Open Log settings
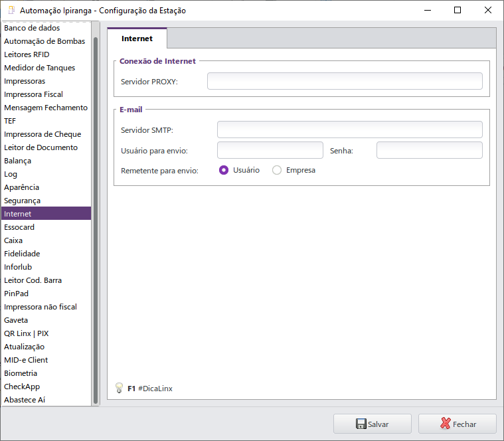504x441 pixels. click(x=46, y=174)
